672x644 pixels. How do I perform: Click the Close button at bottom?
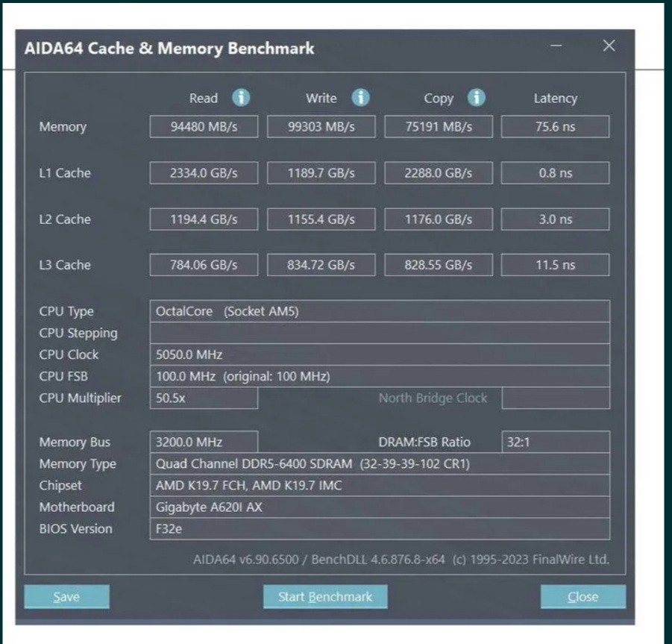583,596
